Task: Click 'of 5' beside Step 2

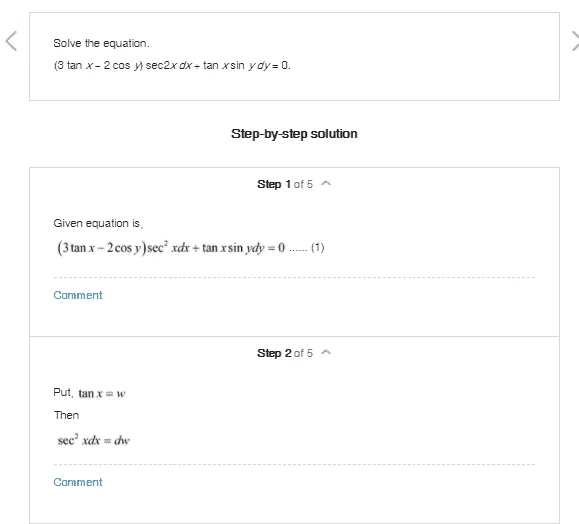Action: pos(303,353)
